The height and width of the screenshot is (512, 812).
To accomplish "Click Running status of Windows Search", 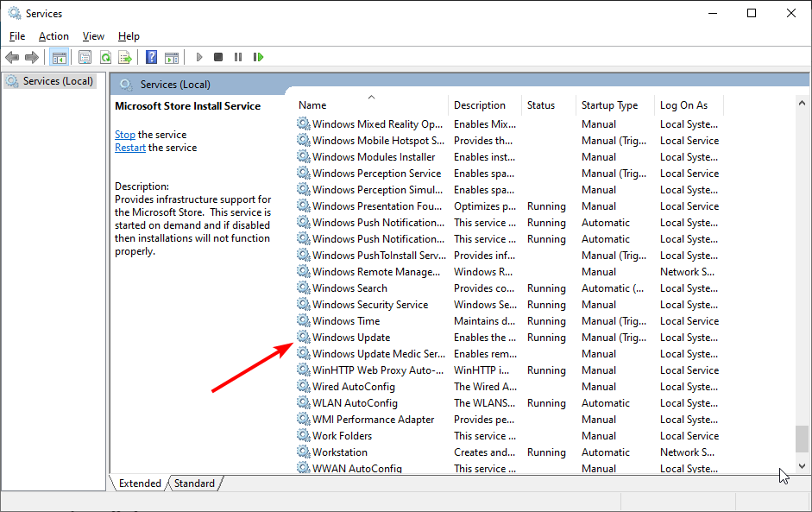I will click(x=546, y=288).
